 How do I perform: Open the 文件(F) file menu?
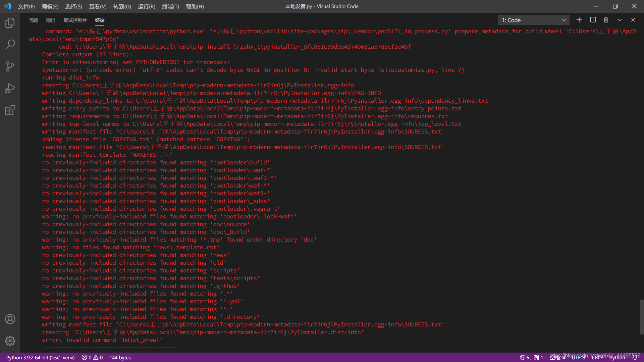(26, 6)
